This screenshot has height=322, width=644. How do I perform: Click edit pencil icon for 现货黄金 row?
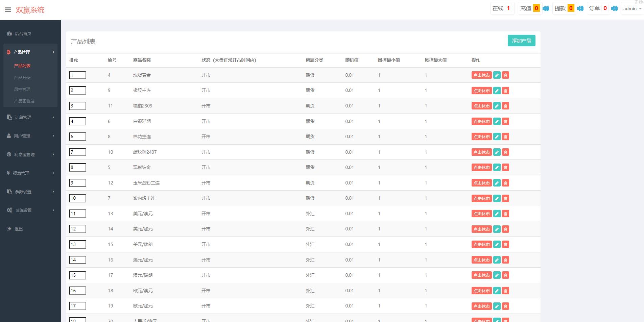[497, 75]
